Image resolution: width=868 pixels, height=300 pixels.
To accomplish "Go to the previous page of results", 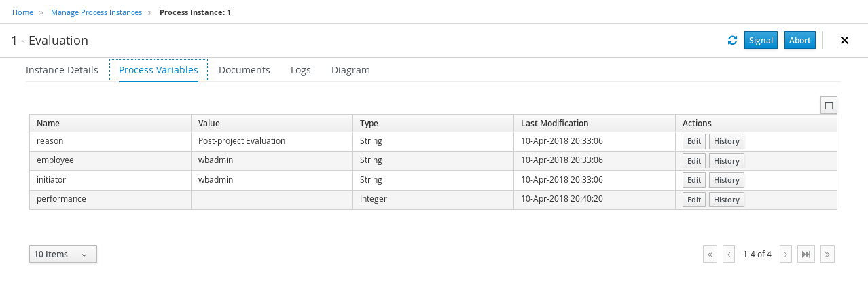I will (x=729, y=254).
